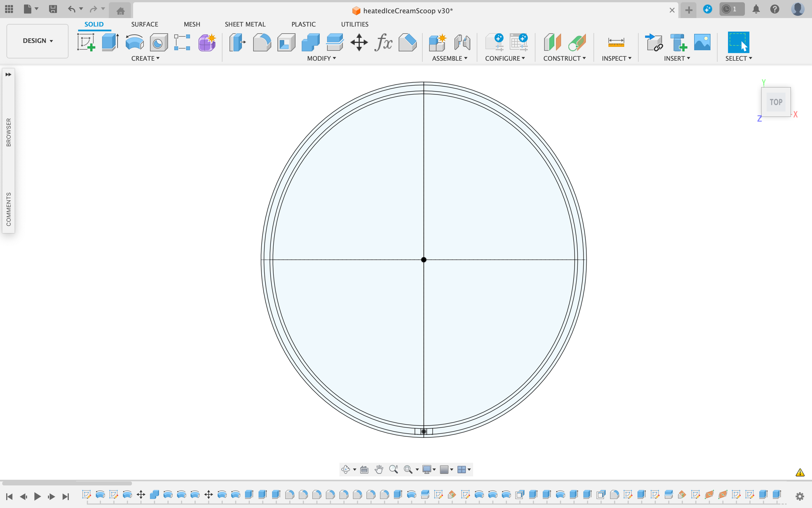
Task: Open the DESIGN workspace dropdown
Action: coord(38,41)
